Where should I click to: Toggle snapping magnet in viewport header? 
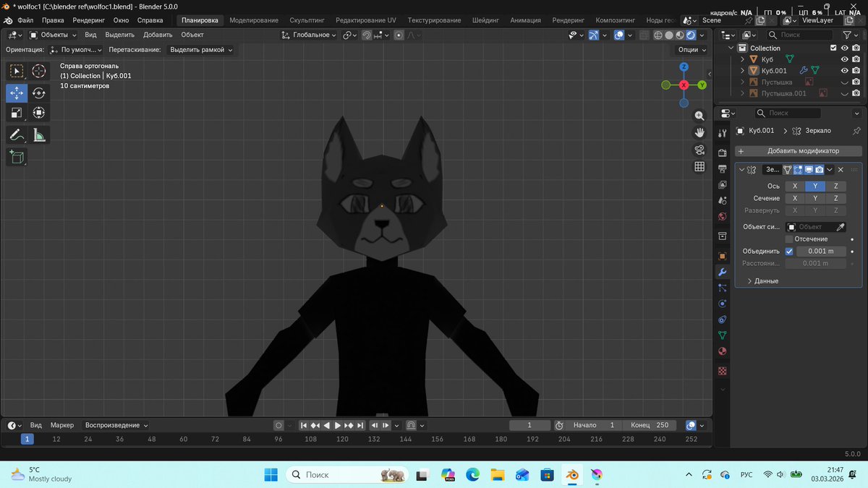click(x=367, y=35)
